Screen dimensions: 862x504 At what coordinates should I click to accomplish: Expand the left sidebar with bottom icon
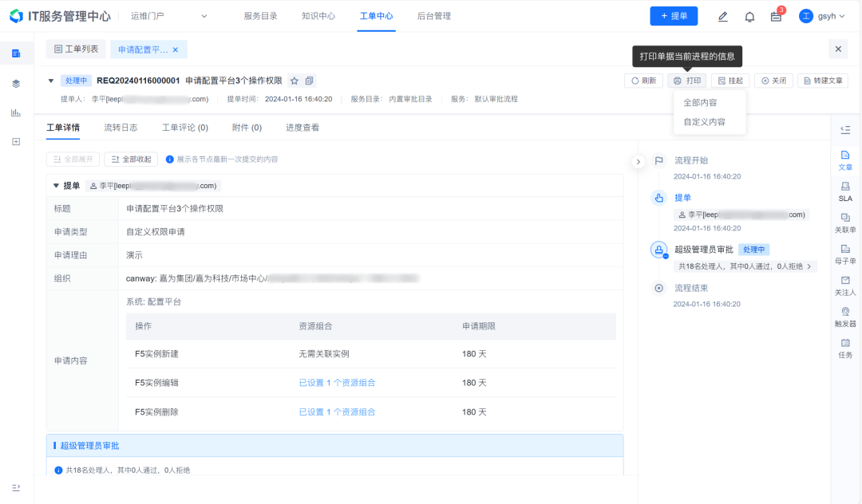(16, 487)
